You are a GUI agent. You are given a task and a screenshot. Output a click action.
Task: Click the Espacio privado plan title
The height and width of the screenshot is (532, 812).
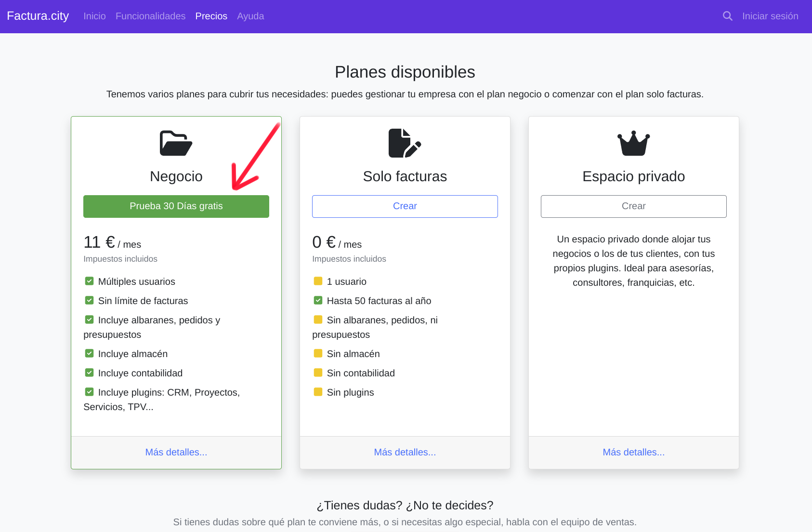pyautogui.click(x=634, y=176)
